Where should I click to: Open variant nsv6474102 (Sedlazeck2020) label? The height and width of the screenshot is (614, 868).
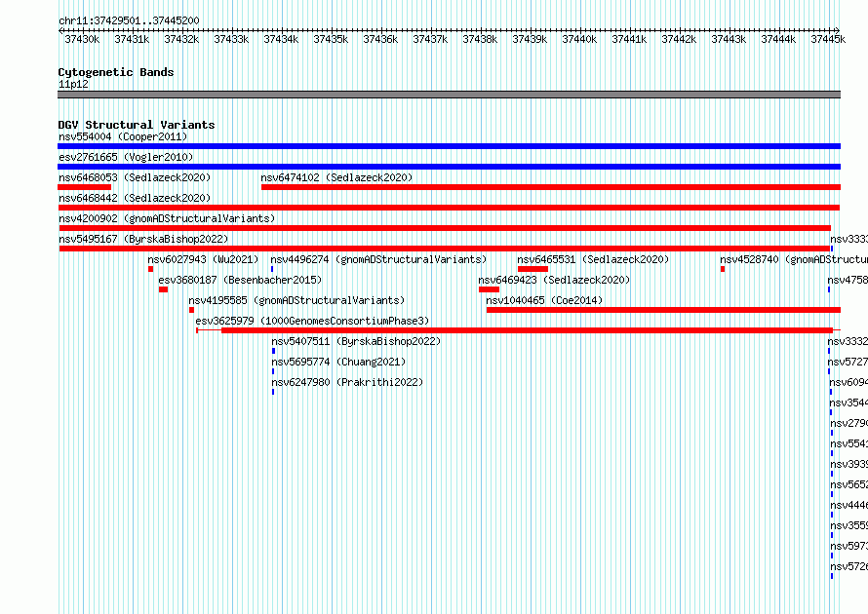[336, 177]
